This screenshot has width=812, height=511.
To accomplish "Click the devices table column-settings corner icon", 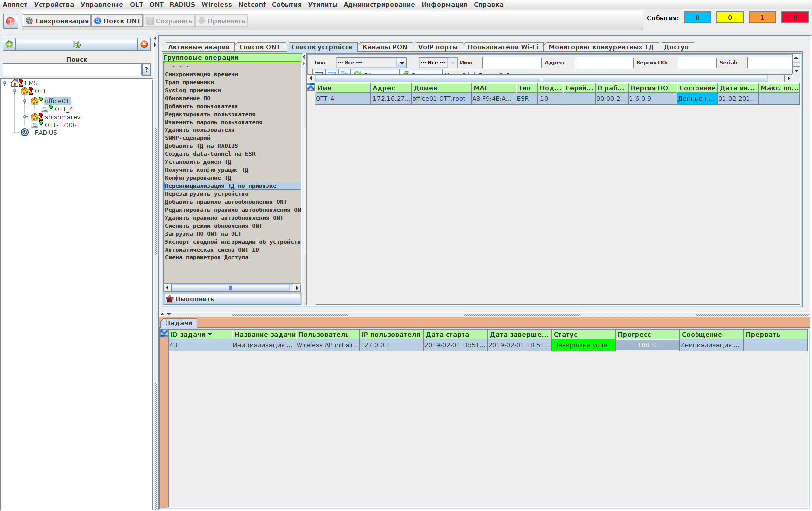I will point(311,87).
